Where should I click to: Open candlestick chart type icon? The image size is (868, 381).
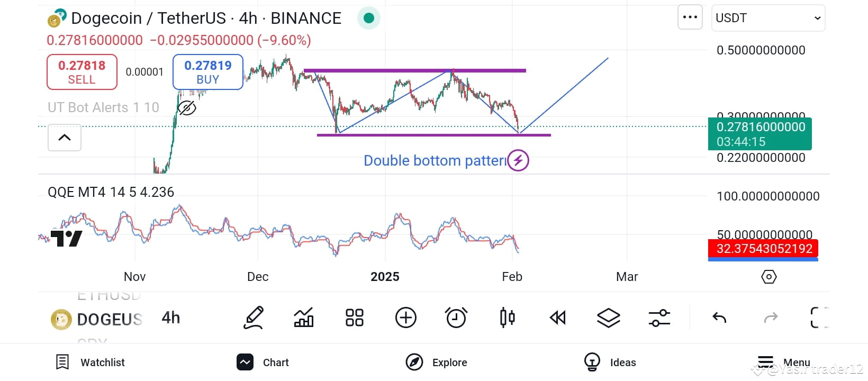[x=507, y=317]
